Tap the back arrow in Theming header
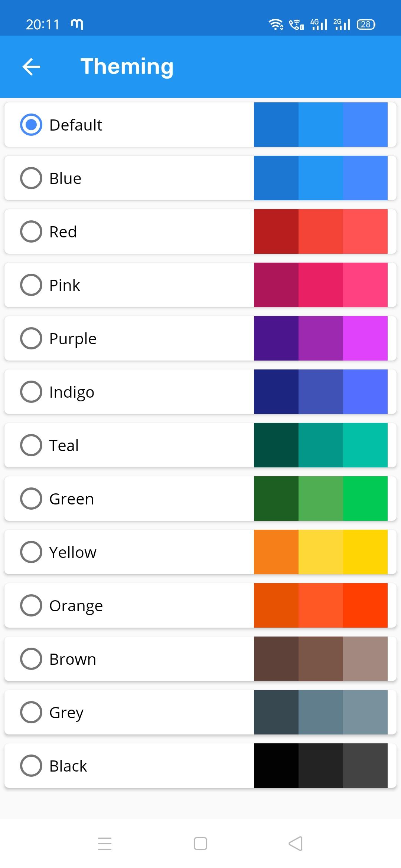Image resolution: width=401 pixels, height=868 pixels. 31,67
